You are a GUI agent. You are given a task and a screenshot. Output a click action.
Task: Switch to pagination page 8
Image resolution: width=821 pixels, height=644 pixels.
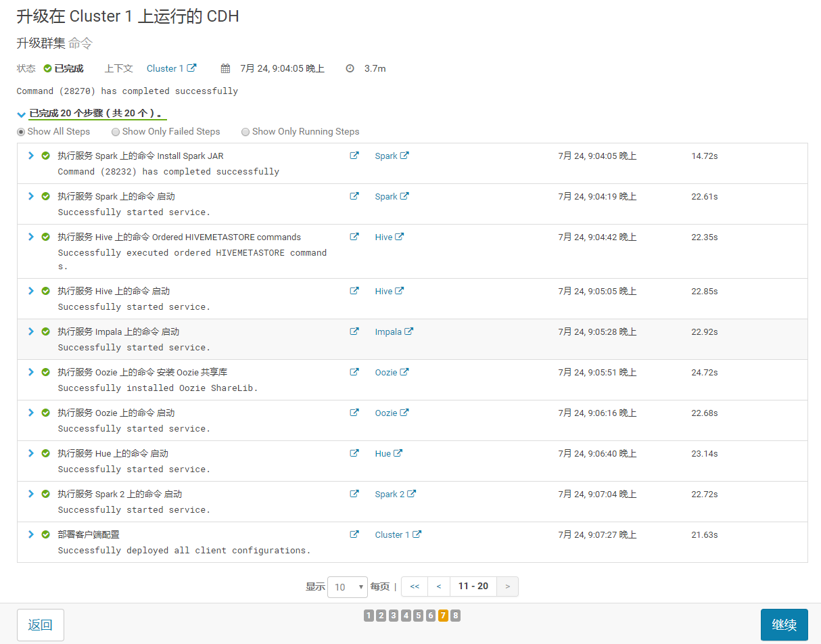(x=456, y=616)
